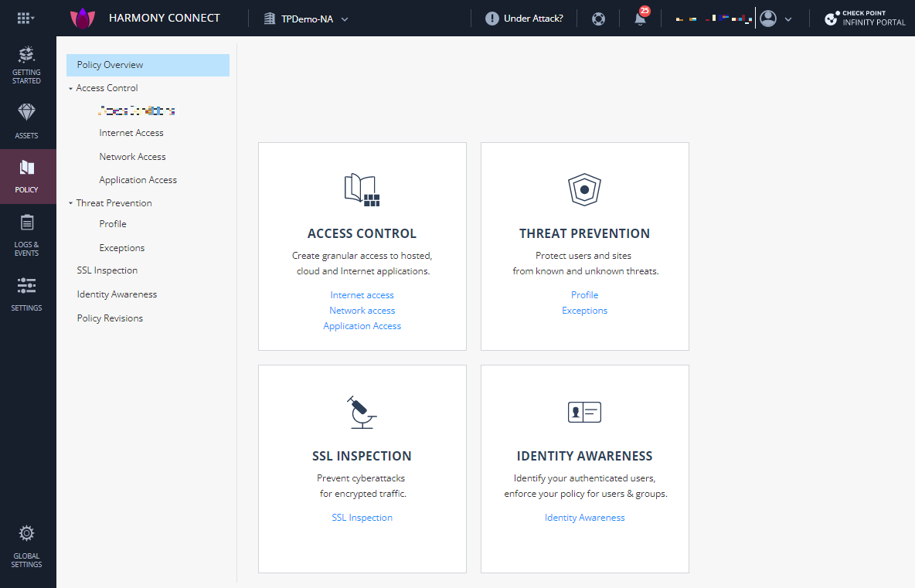Select Network Access in the tree
915x588 pixels.
132,157
